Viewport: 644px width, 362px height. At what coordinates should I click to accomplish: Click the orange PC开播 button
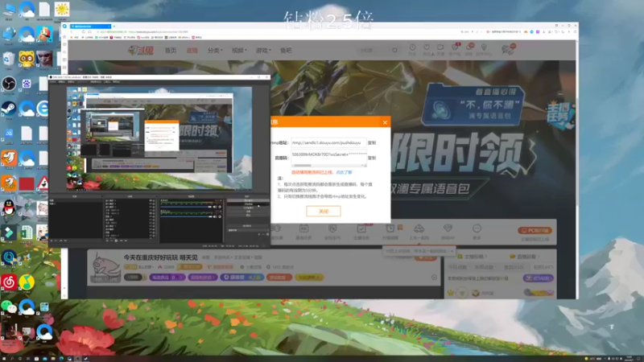tap(535, 230)
